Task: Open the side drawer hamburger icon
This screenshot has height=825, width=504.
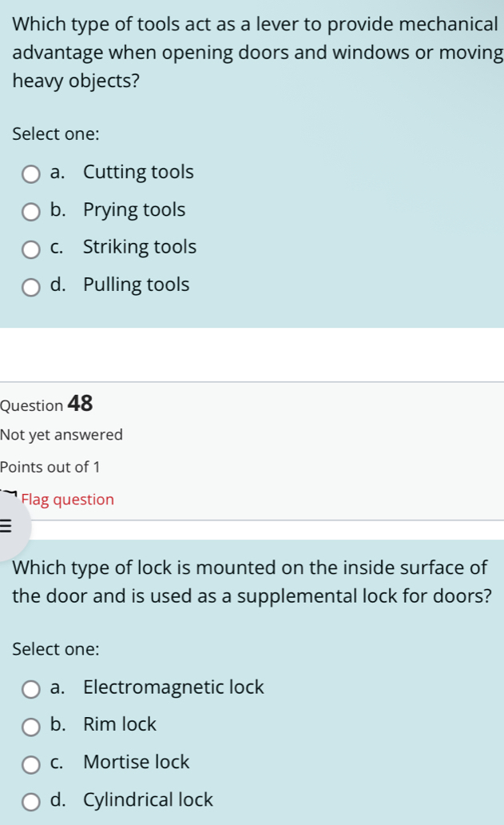Action: [x=6, y=525]
